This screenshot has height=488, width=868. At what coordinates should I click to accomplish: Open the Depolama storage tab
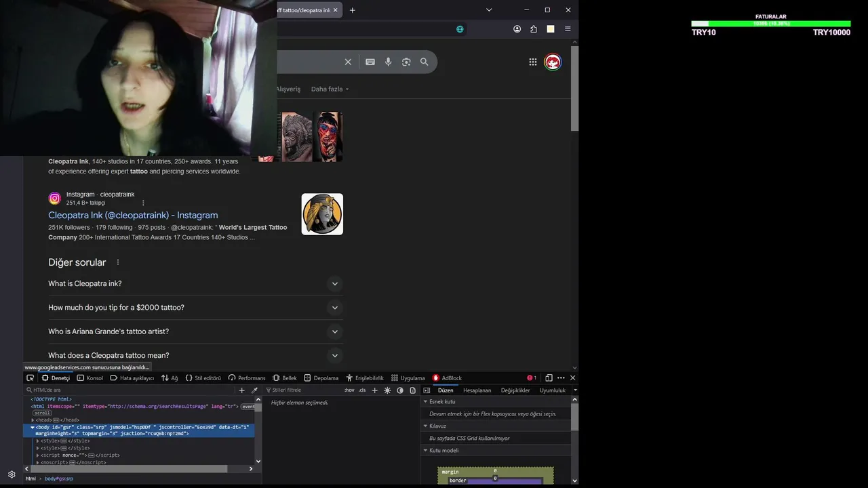tap(321, 378)
